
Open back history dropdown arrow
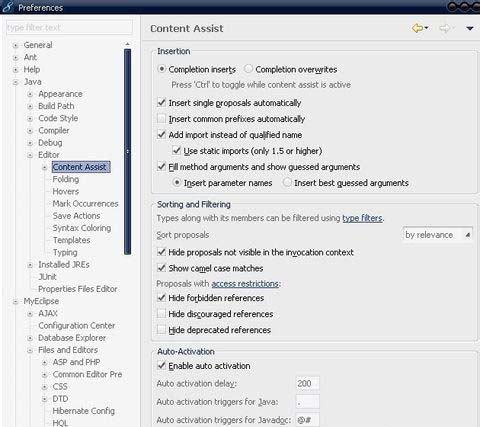click(426, 28)
